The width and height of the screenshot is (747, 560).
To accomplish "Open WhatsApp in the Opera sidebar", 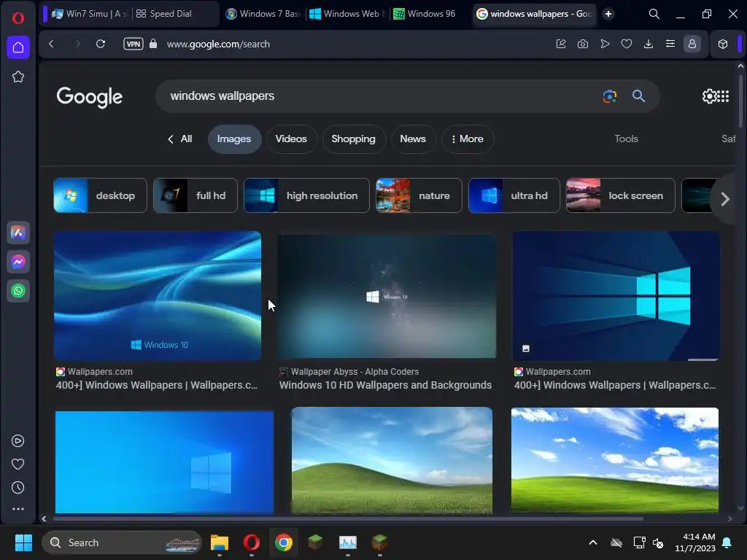I will point(18,291).
